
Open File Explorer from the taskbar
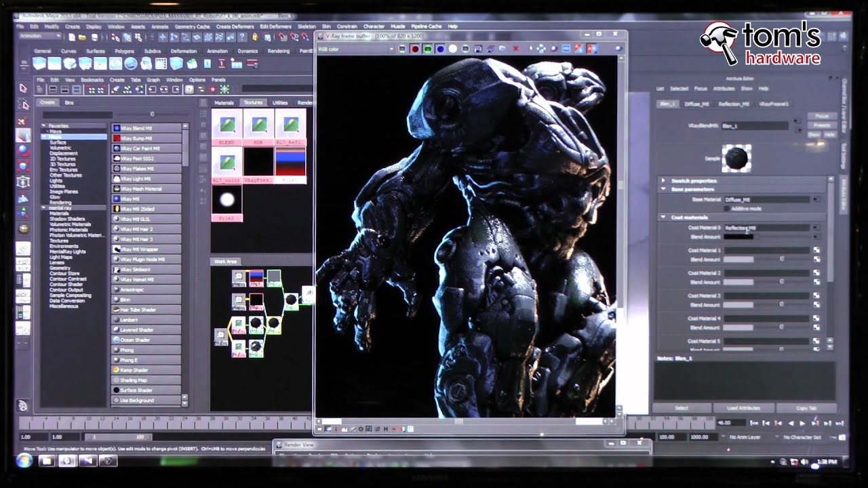[x=47, y=461]
